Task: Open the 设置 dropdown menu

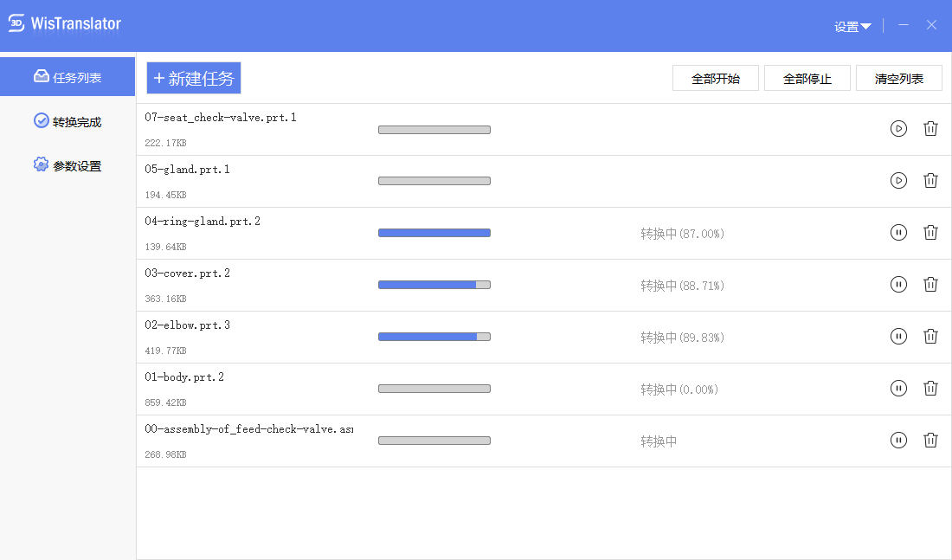Action: click(852, 26)
